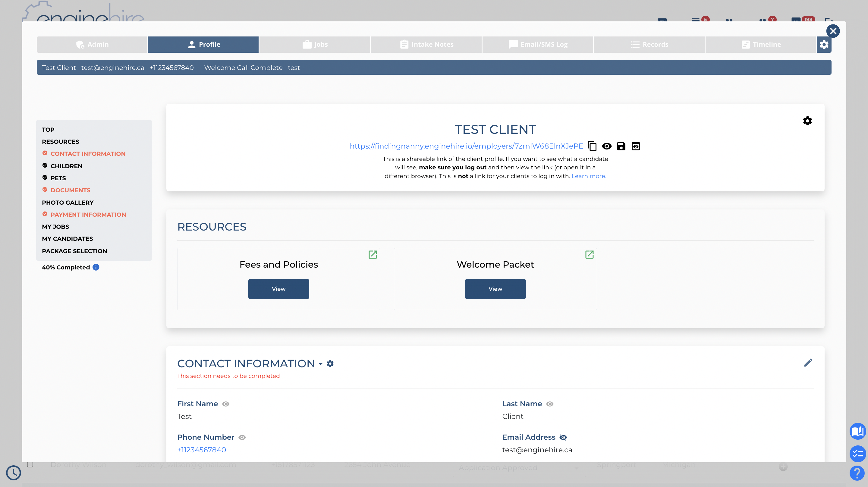Screen dimensions: 868x487
Task: Copy the shareable client profile link
Action: (x=592, y=146)
